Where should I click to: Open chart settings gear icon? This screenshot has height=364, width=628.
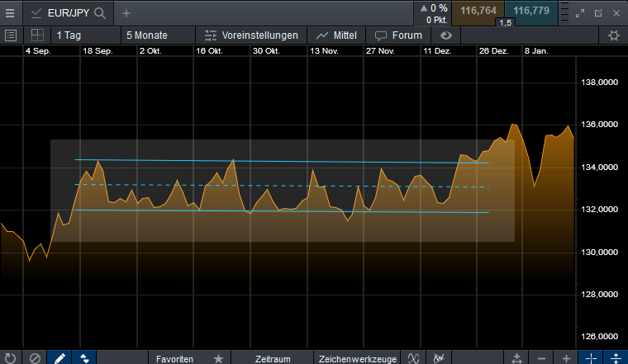[x=613, y=35]
